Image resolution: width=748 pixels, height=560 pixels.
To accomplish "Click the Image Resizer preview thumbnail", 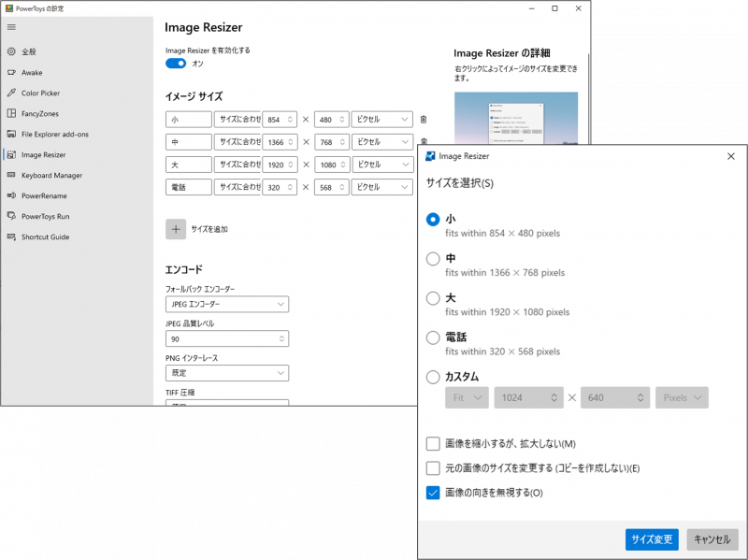I will [516, 118].
